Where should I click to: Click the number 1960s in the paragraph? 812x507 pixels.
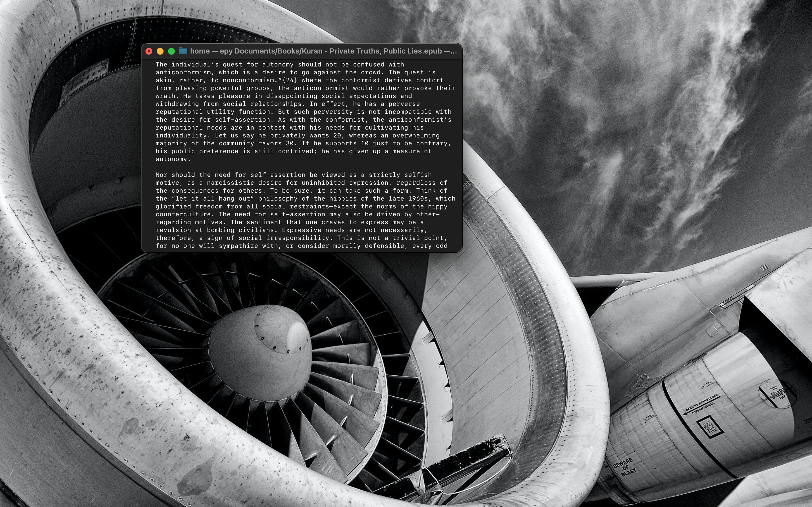point(418,199)
